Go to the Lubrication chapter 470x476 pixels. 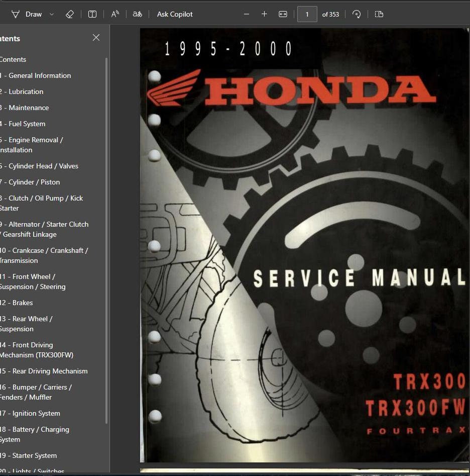click(x=22, y=91)
